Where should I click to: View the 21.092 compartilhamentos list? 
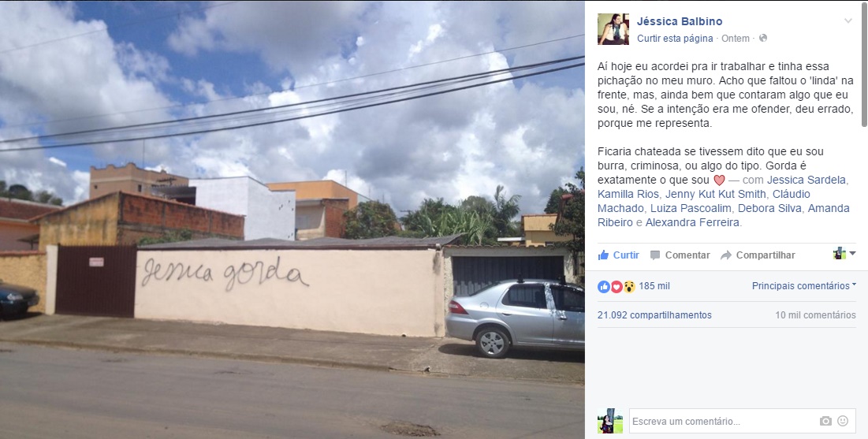coord(654,315)
